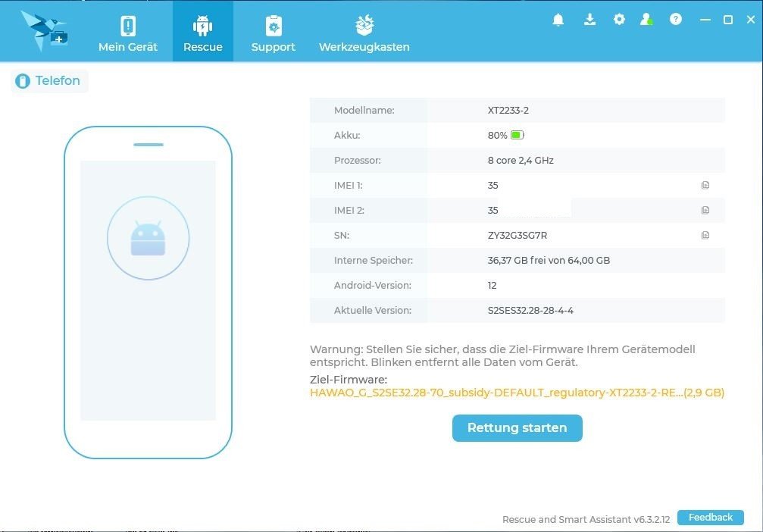Open notifications bell icon
This screenshot has height=532, width=763.
pos(558,20)
